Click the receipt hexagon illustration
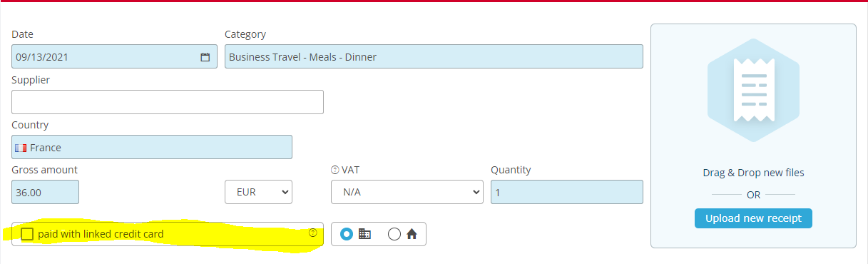This screenshot has height=264, width=868. click(753, 90)
